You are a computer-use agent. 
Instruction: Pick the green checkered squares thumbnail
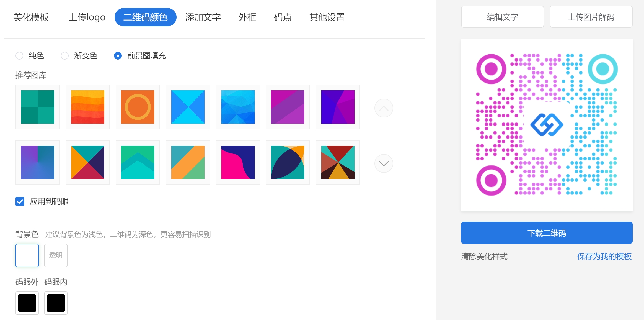coord(38,107)
